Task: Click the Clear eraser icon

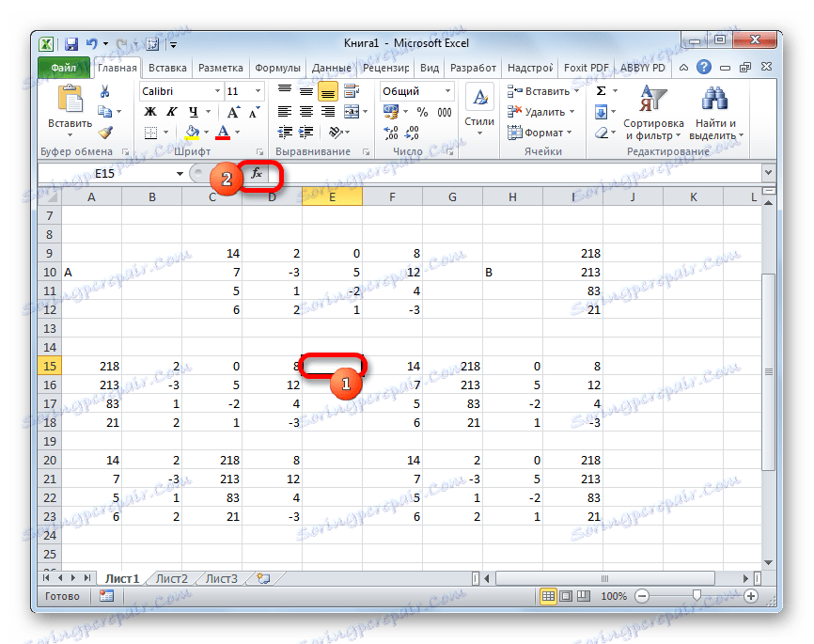Action: coord(602,133)
